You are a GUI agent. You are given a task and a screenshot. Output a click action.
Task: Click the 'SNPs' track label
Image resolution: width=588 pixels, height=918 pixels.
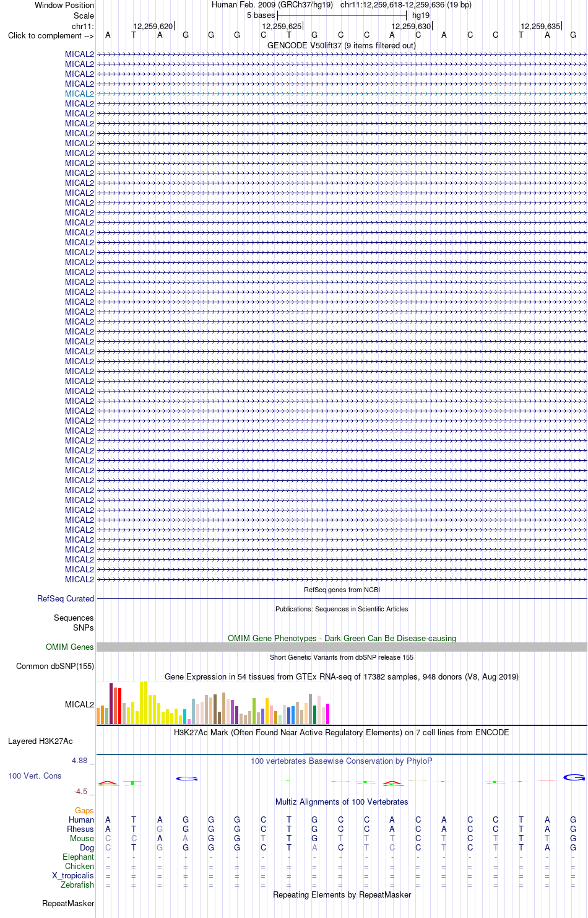tap(84, 627)
